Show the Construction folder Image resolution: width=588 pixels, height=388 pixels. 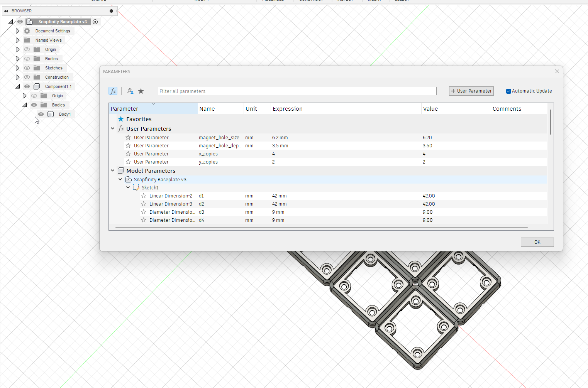point(27,77)
